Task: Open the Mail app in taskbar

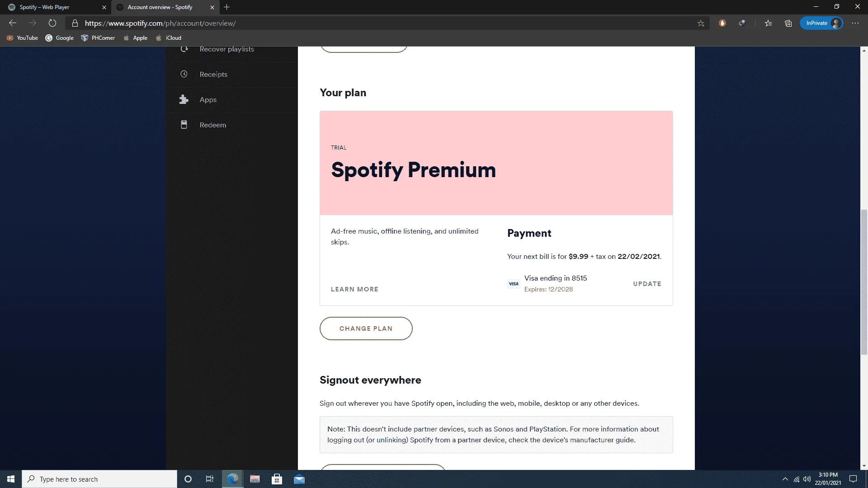Action: (x=299, y=479)
